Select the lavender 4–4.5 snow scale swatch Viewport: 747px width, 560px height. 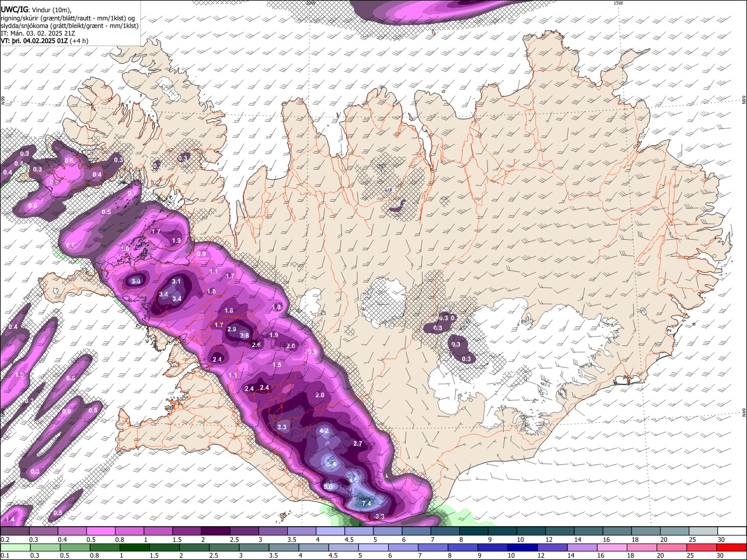coord(330,531)
